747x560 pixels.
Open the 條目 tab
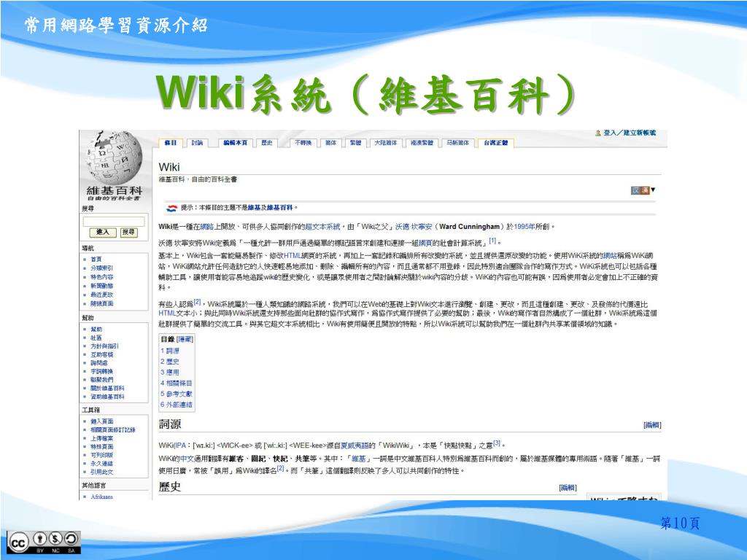tap(171, 143)
